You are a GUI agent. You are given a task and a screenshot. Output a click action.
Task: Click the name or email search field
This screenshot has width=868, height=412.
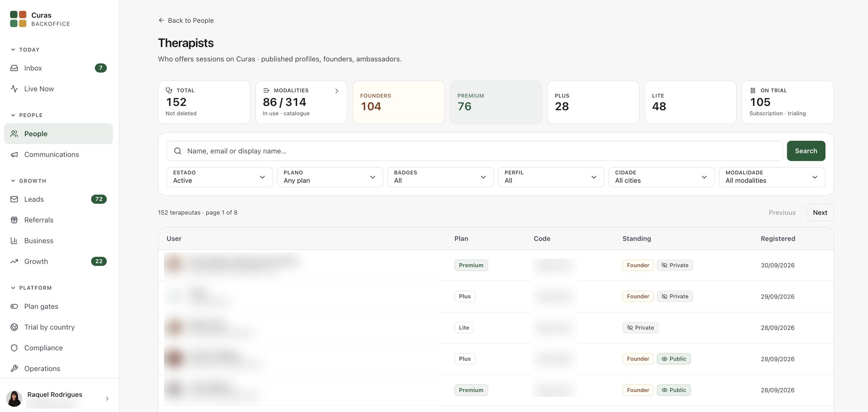tap(474, 151)
